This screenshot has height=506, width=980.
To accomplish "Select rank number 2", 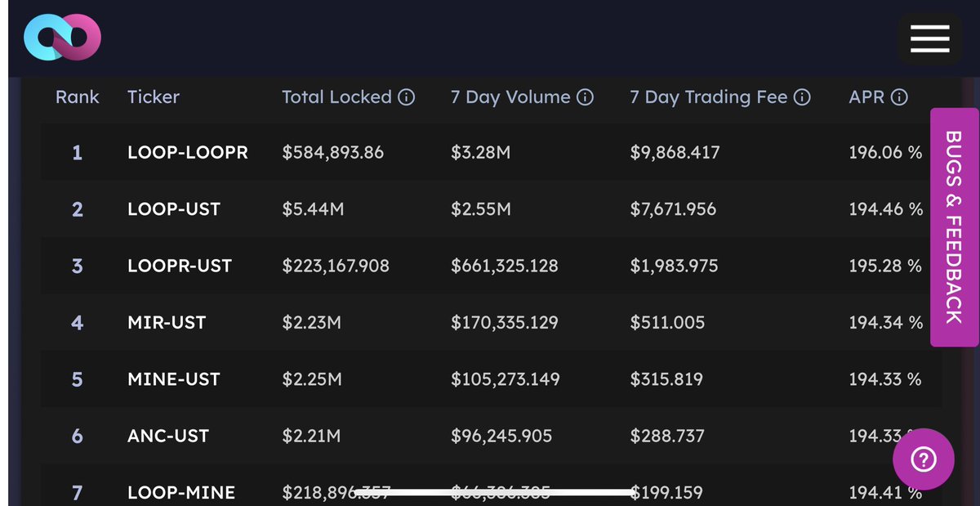I will coord(77,209).
